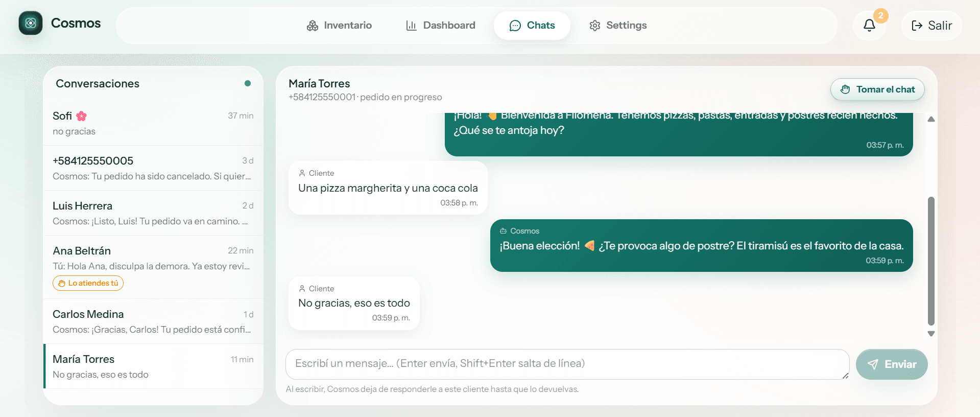Open the Sofi conversation
The height and width of the screenshot is (417, 980).
coord(153,123)
